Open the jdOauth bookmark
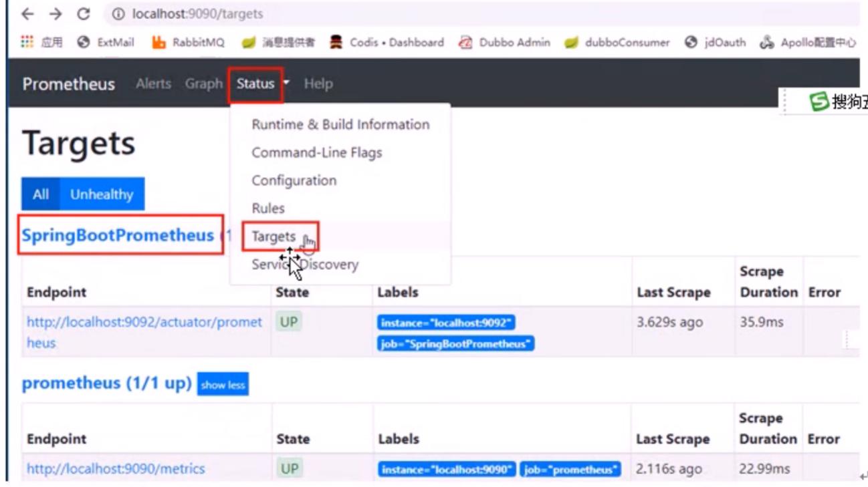Screen dimensions: 868x487 pos(715,42)
